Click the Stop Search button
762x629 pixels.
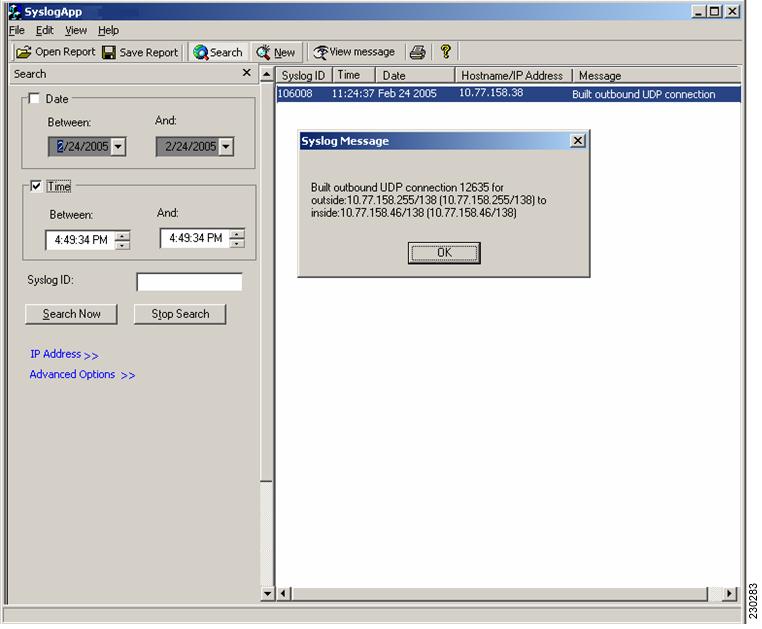click(x=180, y=314)
